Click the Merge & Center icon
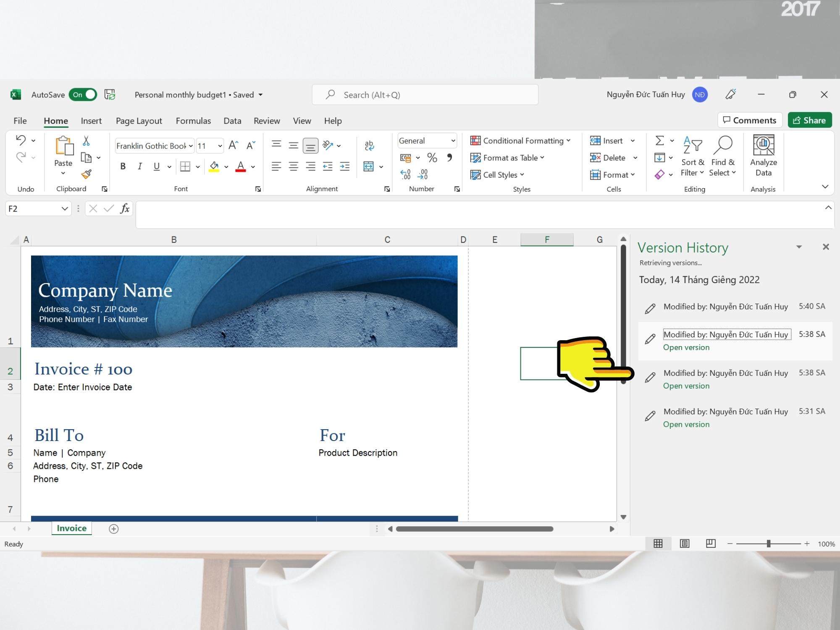 point(369,166)
